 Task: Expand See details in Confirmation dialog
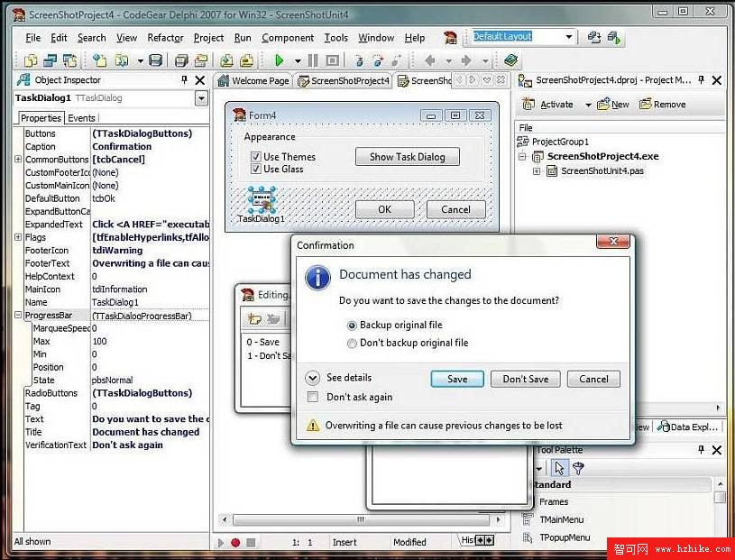[312, 378]
